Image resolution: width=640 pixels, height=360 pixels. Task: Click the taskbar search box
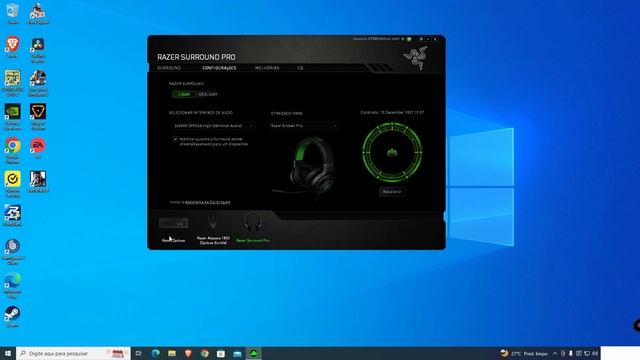(x=73, y=353)
